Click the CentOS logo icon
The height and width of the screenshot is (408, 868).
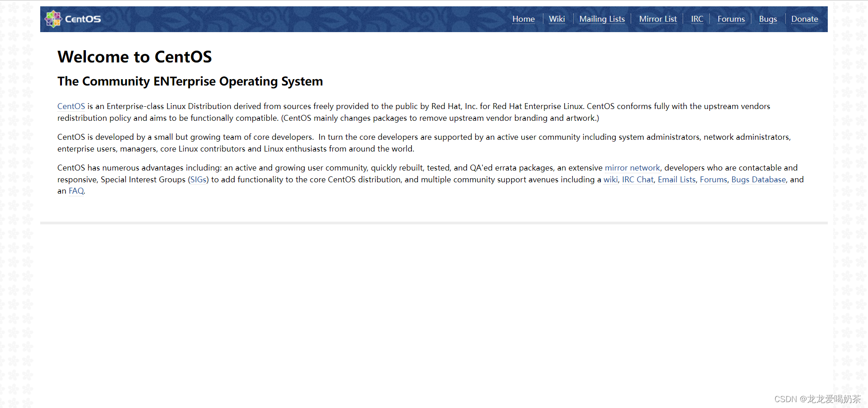click(x=54, y=19)
